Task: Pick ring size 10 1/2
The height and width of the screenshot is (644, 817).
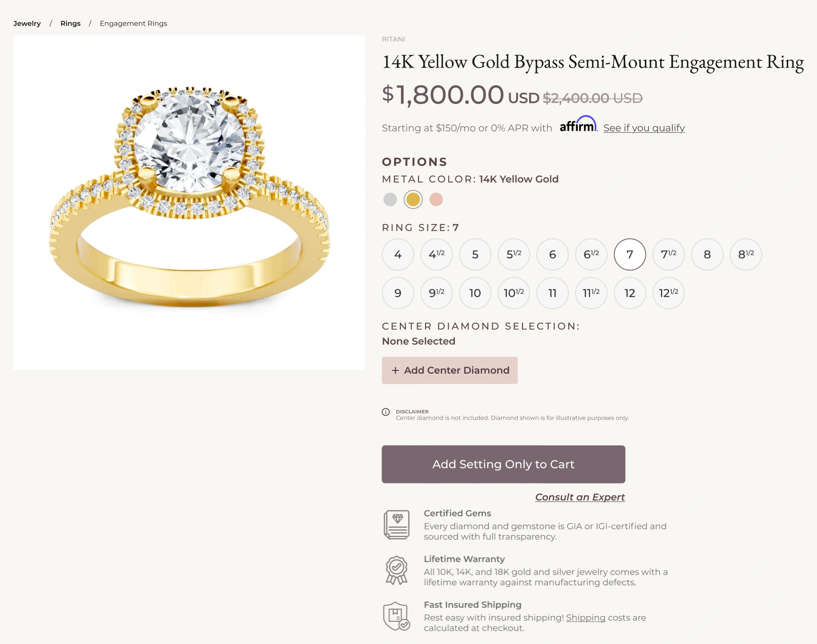Action: point(514,293)
